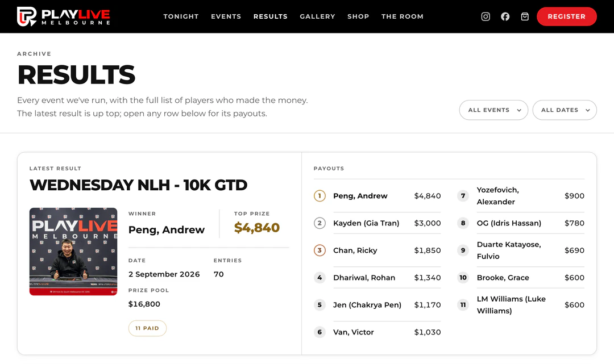Expand the All Dates filter dropdown

(565, 110)
